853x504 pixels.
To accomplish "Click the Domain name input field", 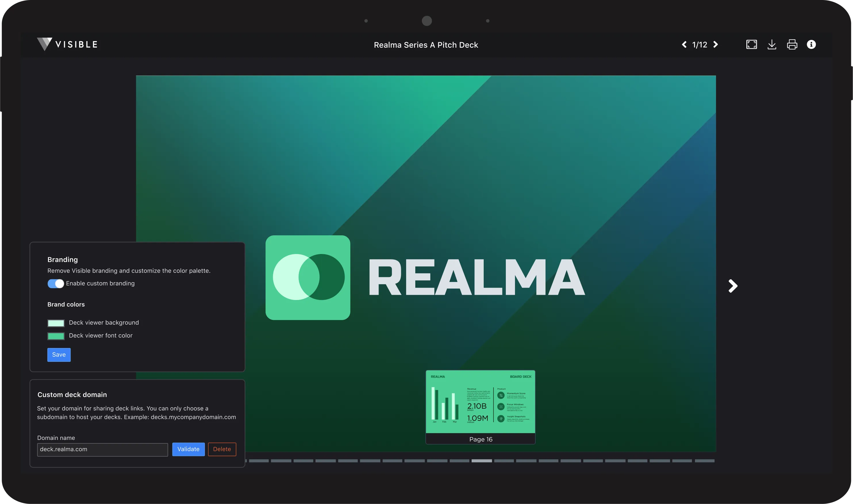I will [x=102, y=449].
